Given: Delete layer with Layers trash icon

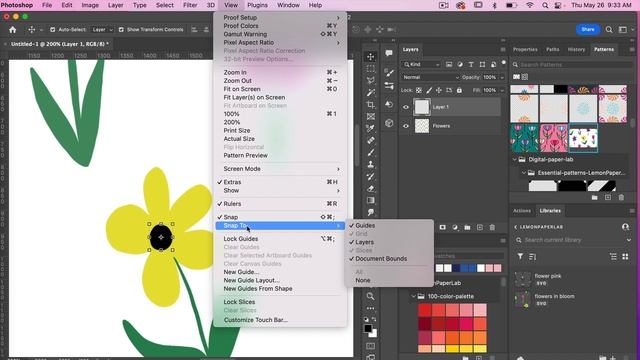Looking at the screenshot, I should click(x=492, y=227).
